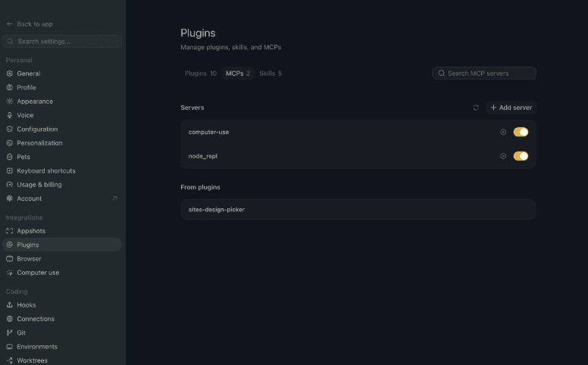Click the Back to app arrow

9,24
